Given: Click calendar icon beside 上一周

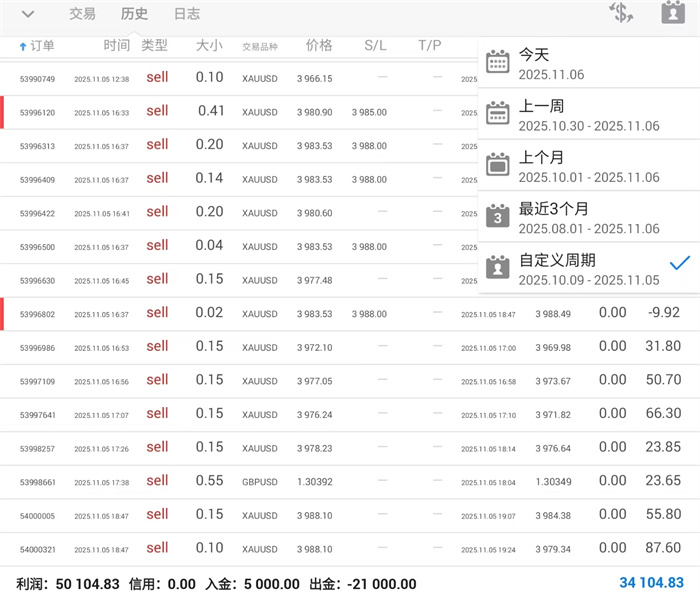Looking at the screenshot, I should (498, 113).
